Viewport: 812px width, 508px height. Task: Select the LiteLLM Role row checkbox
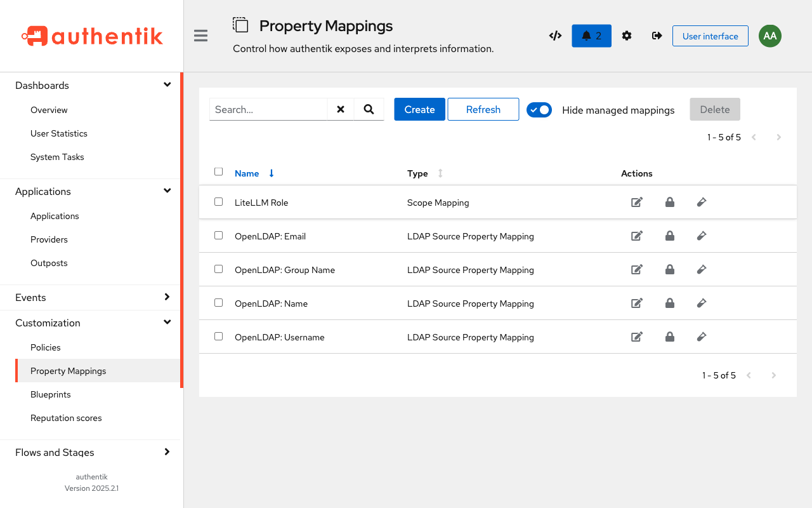pyautogui.click(x=219, y=201)
